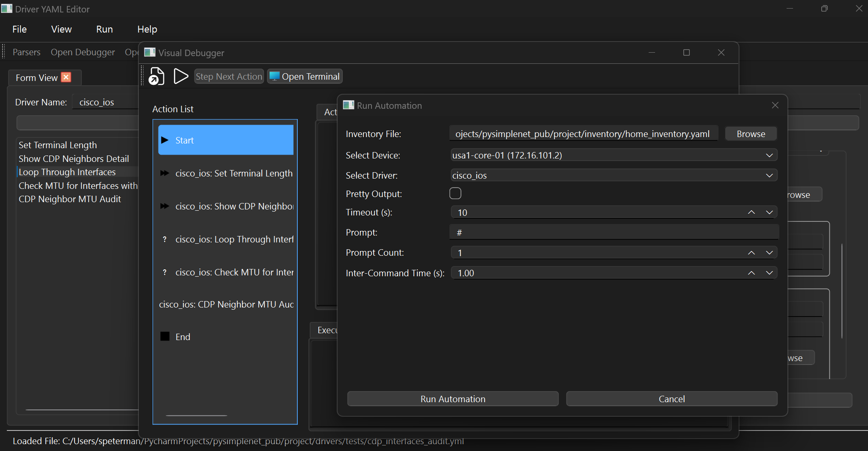
Task: Close the Form View tab with red X
Action: pyautogui.click(x=66, y=77)
